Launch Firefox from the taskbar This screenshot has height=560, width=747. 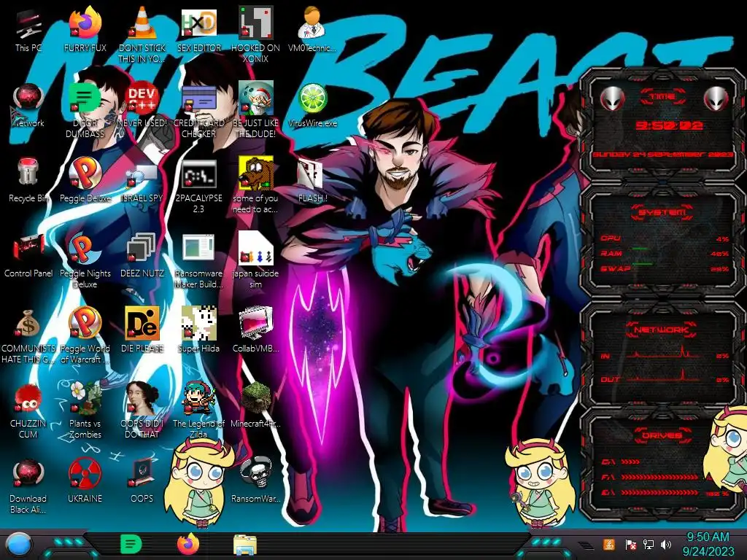(x=188, y=544)
